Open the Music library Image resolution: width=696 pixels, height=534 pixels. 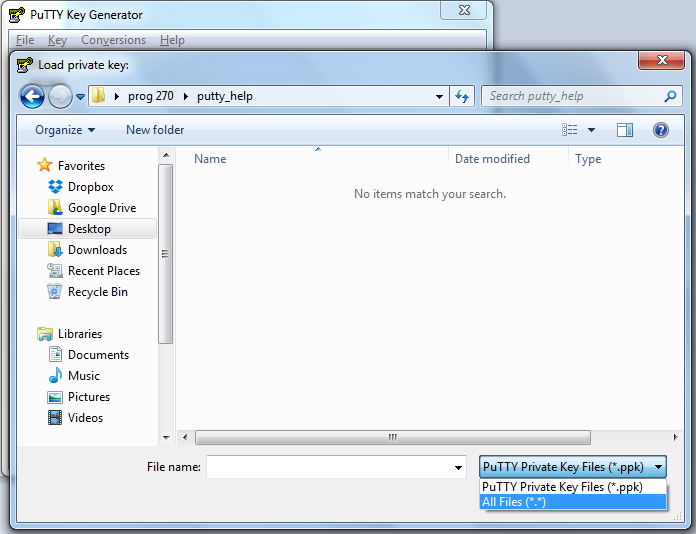(x=83, y=376)
